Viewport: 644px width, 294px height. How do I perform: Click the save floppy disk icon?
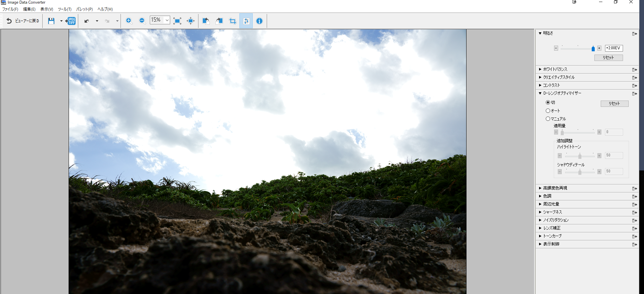[x=51, y=21]
